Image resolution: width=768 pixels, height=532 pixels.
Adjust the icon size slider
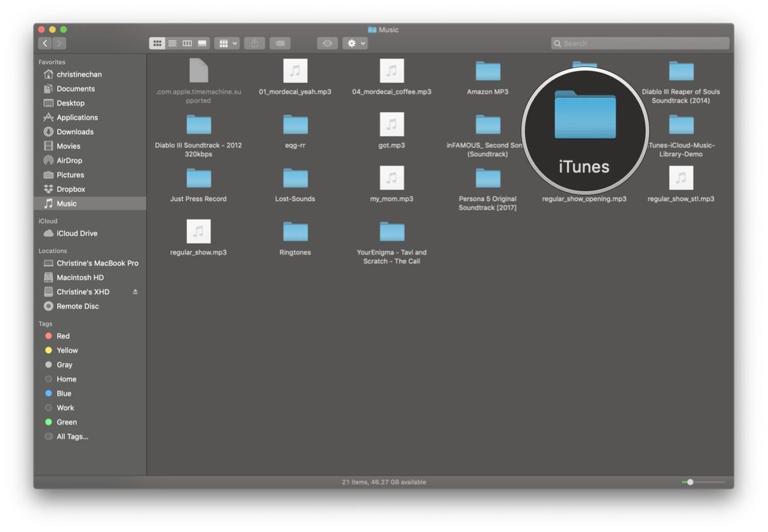coord(690,482)
